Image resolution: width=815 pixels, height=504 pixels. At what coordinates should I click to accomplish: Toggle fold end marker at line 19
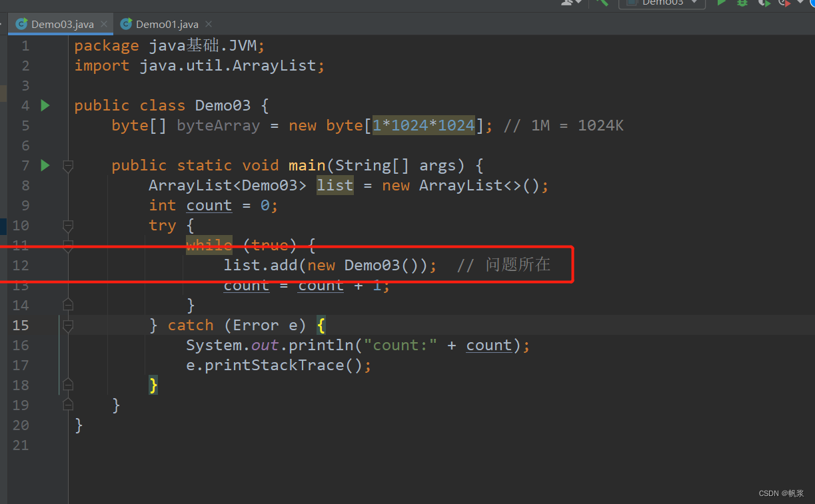[67, 405]
